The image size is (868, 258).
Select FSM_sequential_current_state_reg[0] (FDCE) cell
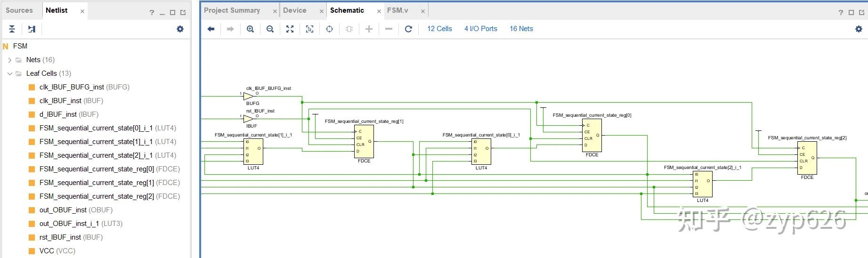[x=110, y=169]
